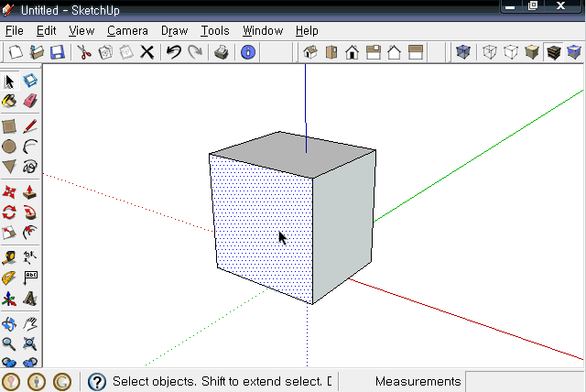Pick the Tape Measure tool
The image size is (586, 392).
tap(9, 257)
